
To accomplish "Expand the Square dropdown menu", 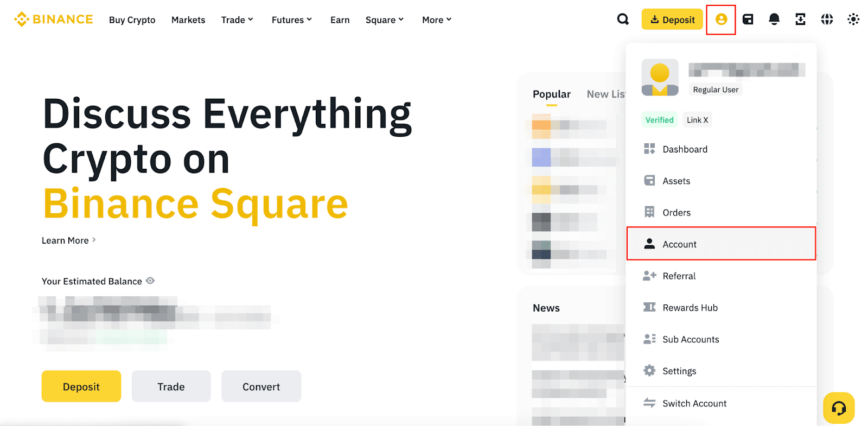I will (x=384, y=20).
